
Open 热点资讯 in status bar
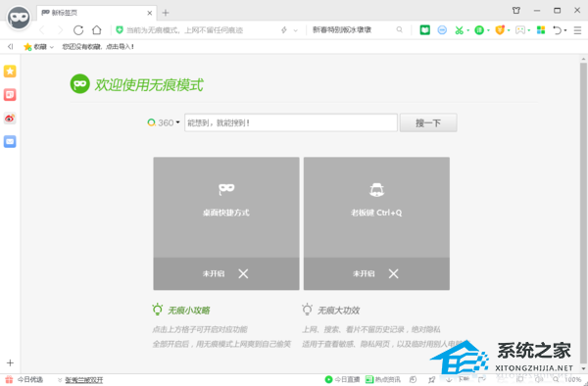382,379
